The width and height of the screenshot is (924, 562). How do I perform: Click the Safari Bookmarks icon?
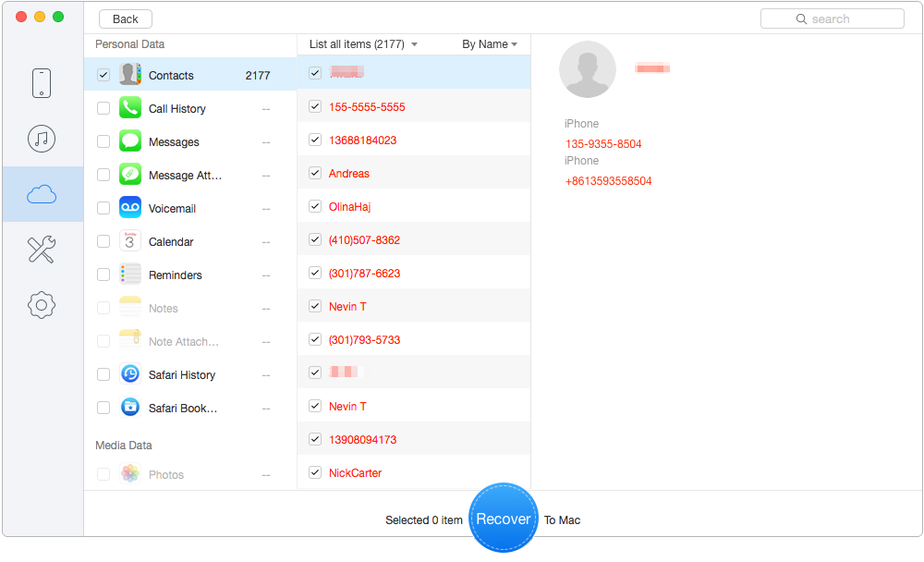click(130, 408)
